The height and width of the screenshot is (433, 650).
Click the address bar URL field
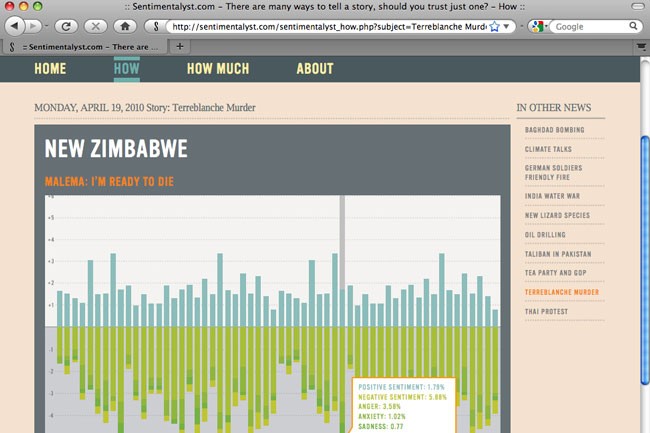pos(329,27)
